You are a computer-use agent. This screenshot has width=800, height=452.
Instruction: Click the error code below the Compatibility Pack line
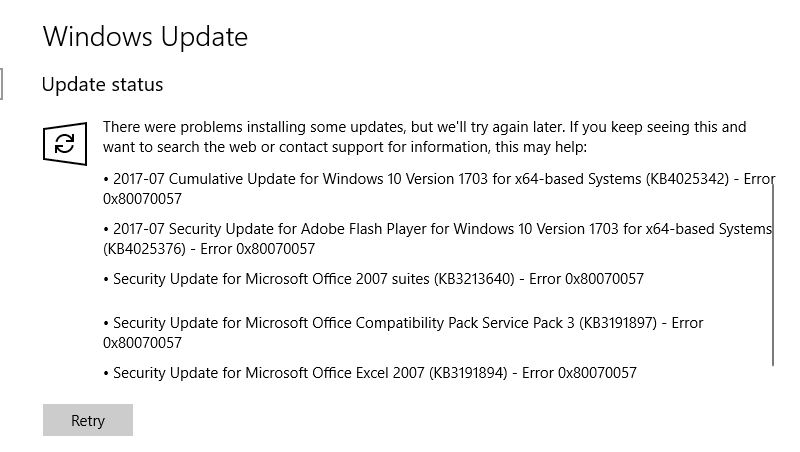[142, 342]
